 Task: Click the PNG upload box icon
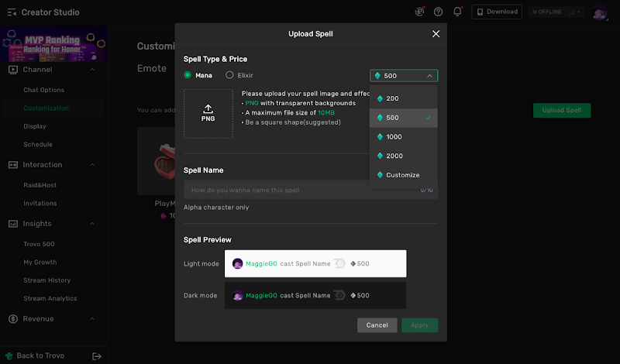(208, 113)
